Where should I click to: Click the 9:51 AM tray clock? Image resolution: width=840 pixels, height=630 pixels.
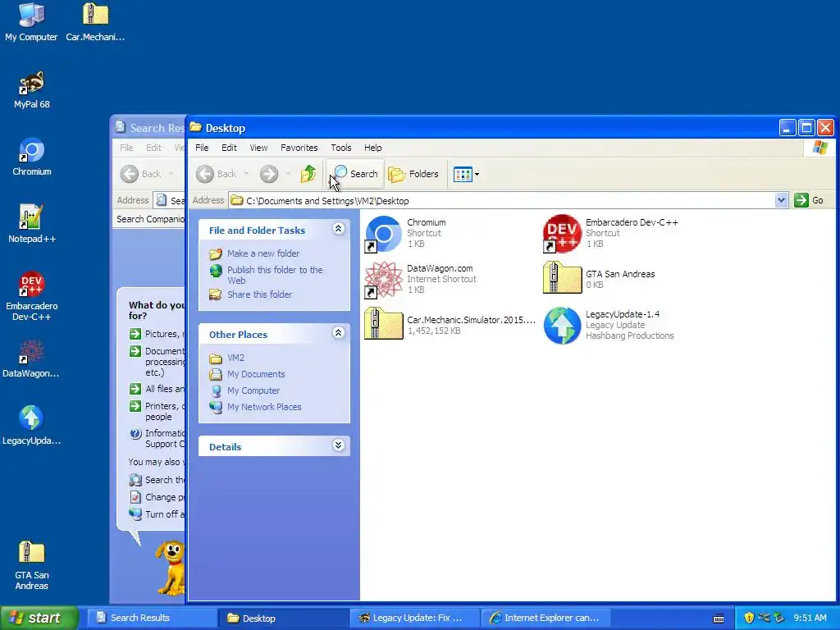(810, 618)
